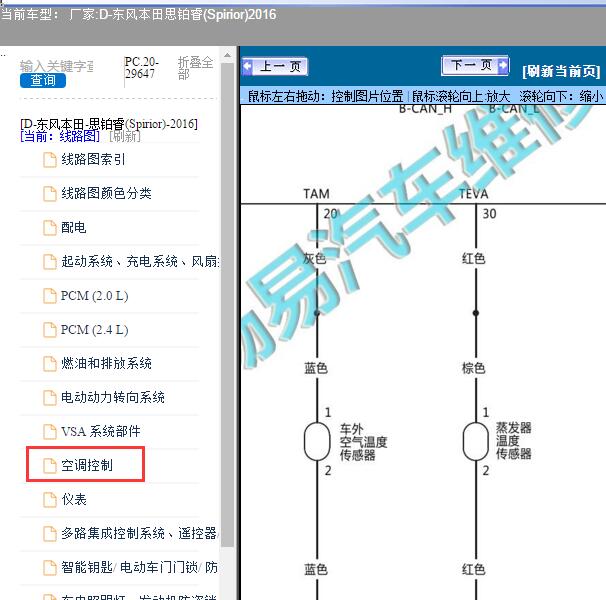Click the 车外空气温度传感器 label

363,442
